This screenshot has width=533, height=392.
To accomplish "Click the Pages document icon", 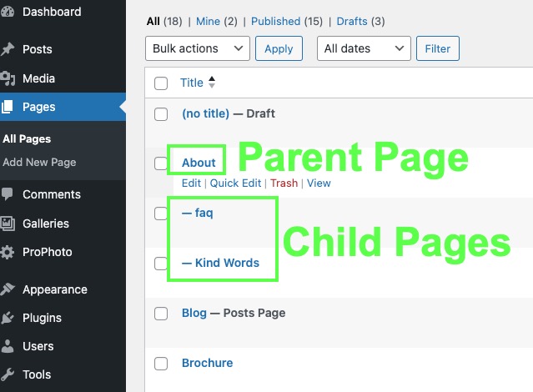I will pyautogui.click(x=7, y=107).
